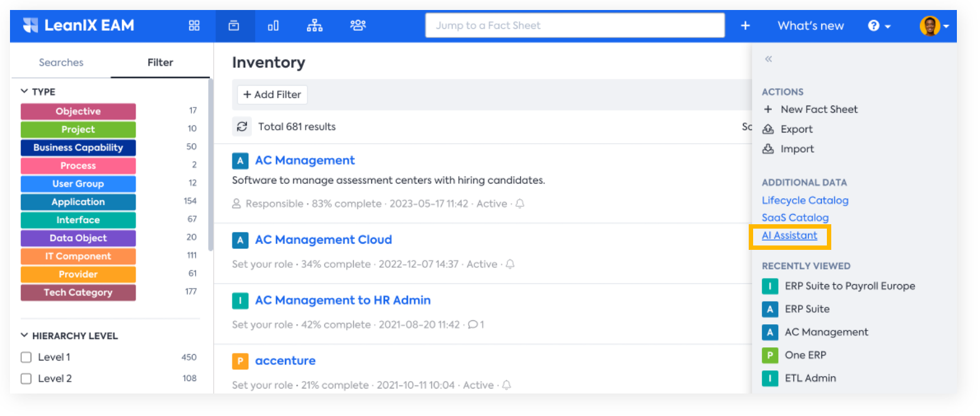Image resolution: width=980 pixels, height=416 pixels.
Task: Filter by Provider type
Action: point(78,275)
